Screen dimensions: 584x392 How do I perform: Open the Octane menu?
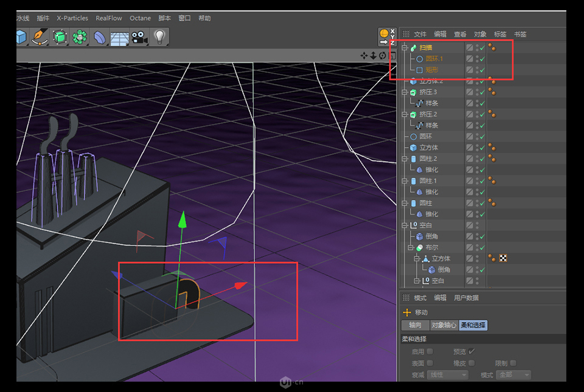click(x=140, y=18)
